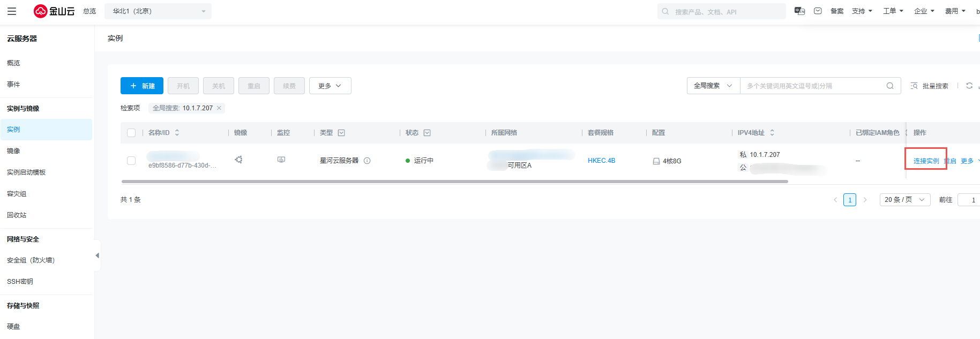Click the language switch icon
980x339 pixels.
click(x=799, y=11)
